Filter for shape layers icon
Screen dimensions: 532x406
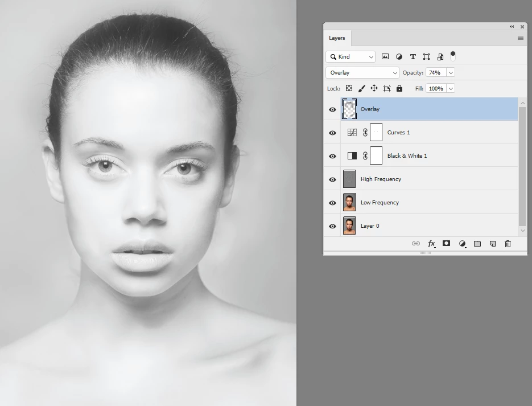[x=427, y=57]
